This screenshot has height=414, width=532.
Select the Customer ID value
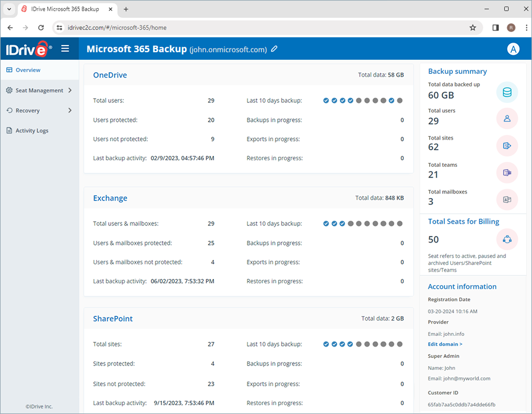(462, 405)
